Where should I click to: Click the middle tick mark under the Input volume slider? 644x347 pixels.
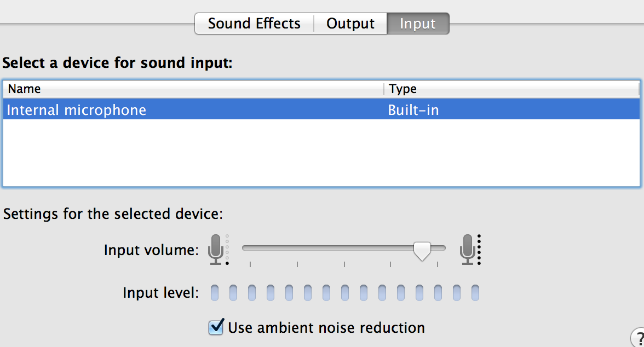coord(344,264)
